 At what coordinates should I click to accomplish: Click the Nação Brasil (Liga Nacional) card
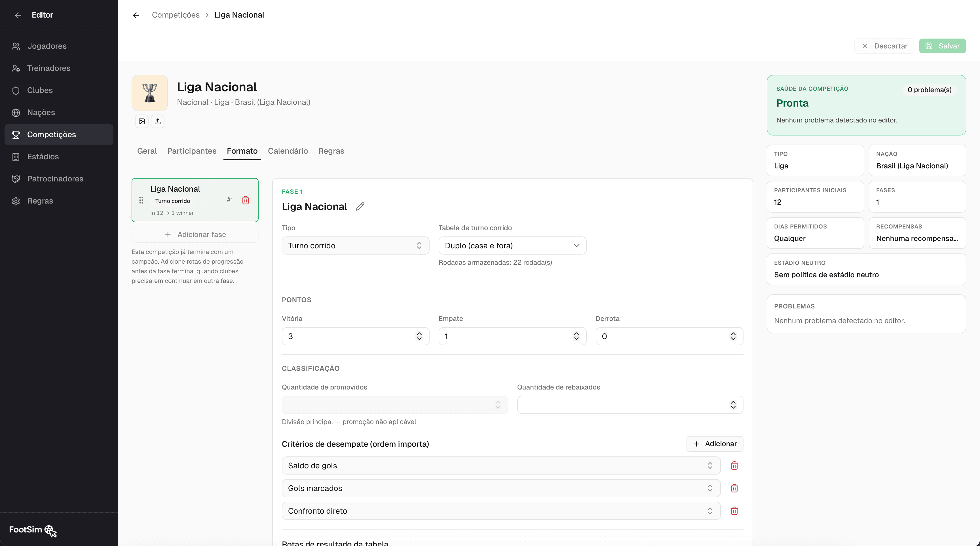(x=917, y=160)
